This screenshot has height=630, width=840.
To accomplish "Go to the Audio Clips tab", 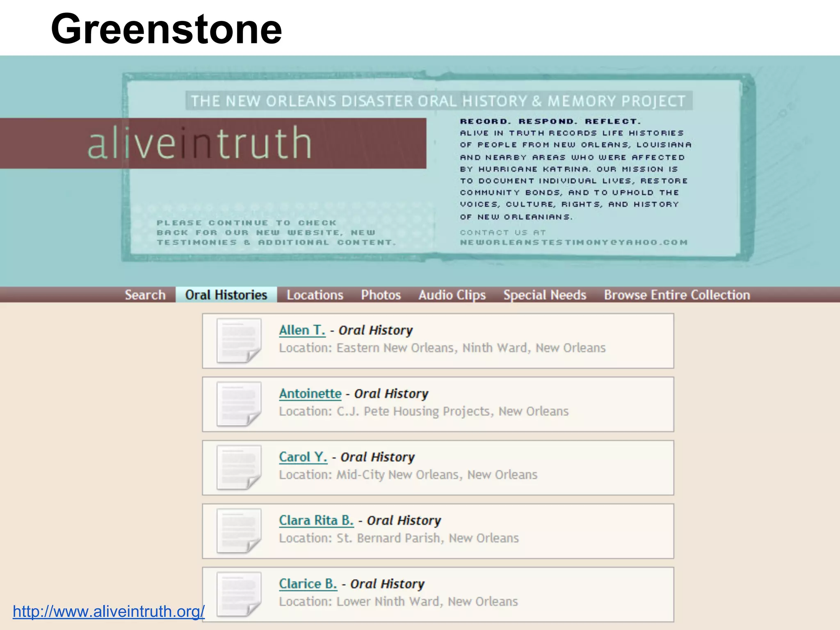I will tap(452, 295).
